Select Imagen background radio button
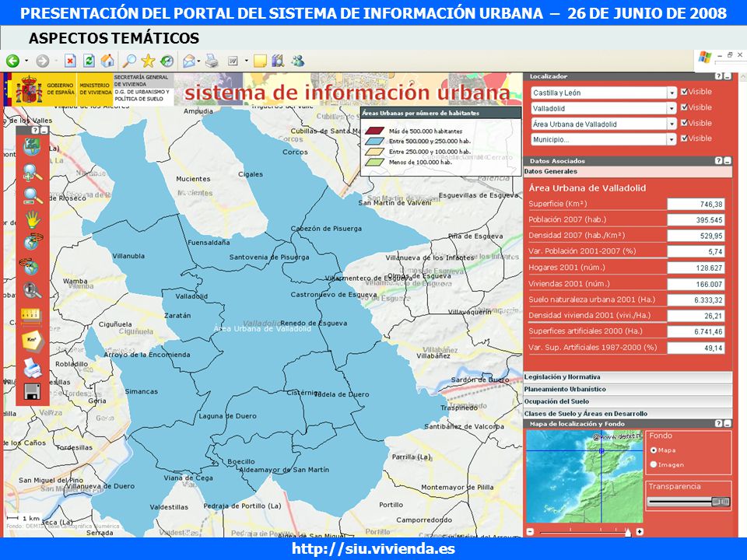The width and height of the screenshot is (747, 560). pos(654,464)
